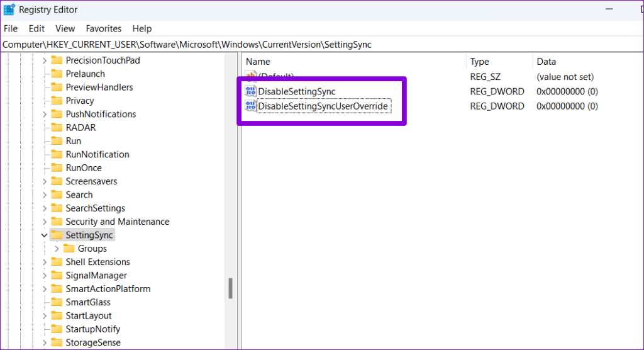Click REG_SZ type of Default value
This screenshot has width=644, height=350.
click(x=485, y=77)
